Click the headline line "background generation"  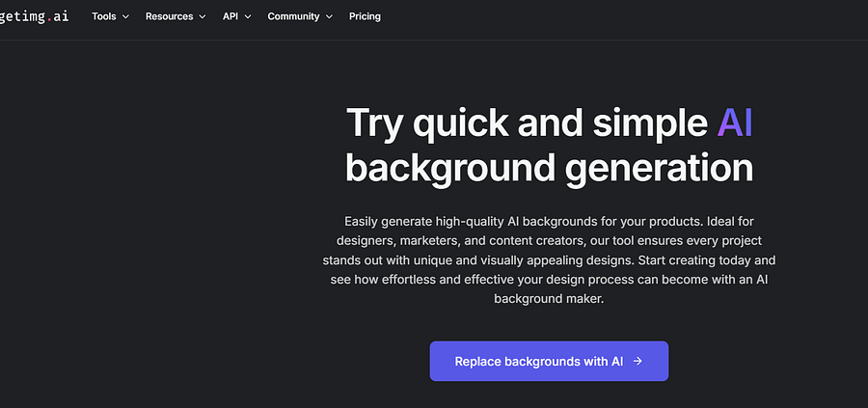click(x=549, y=167)
